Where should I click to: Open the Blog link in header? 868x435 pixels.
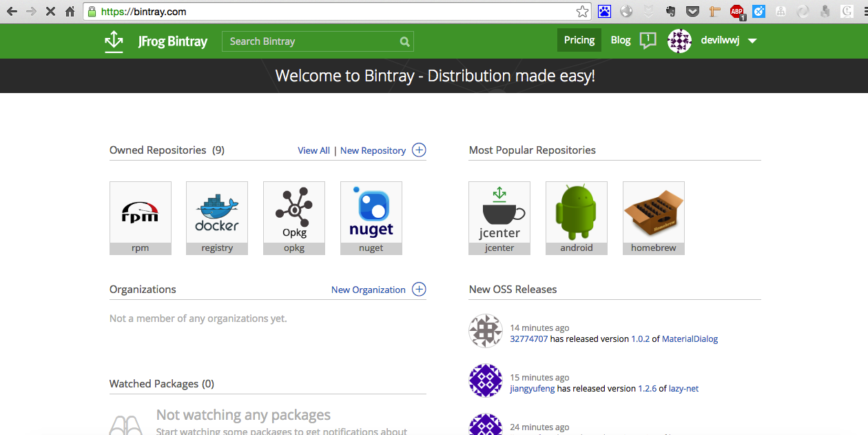621,40
